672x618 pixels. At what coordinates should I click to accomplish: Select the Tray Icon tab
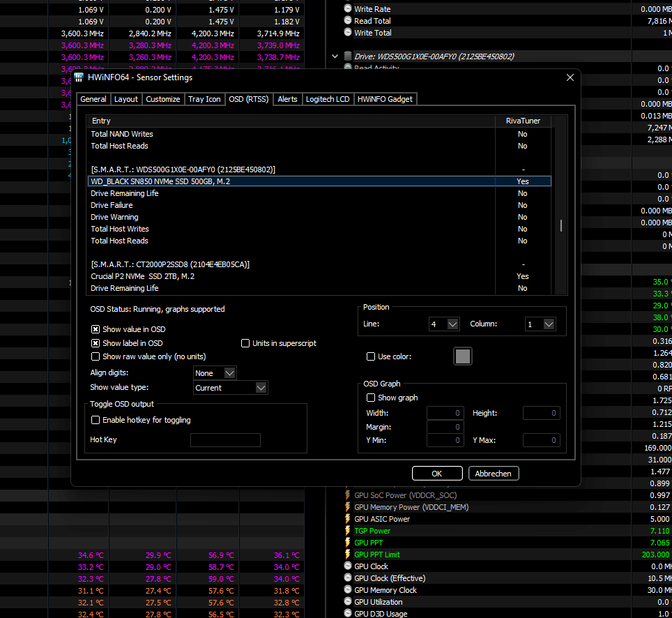[204, 99]
